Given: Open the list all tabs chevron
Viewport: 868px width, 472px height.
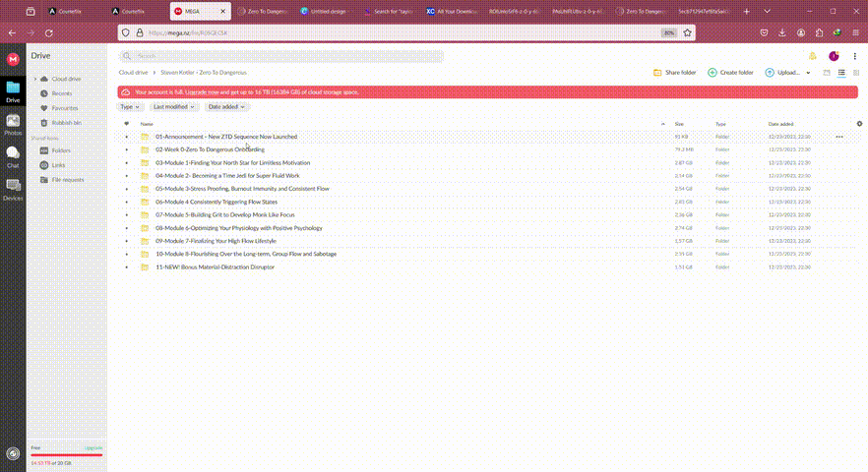Looking at the screenshot, I should coord(767,11).
